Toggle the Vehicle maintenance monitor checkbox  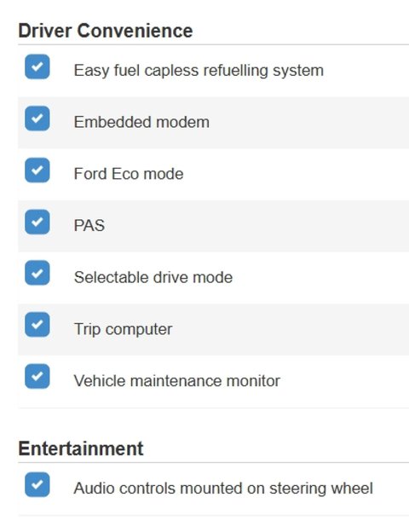37,376
